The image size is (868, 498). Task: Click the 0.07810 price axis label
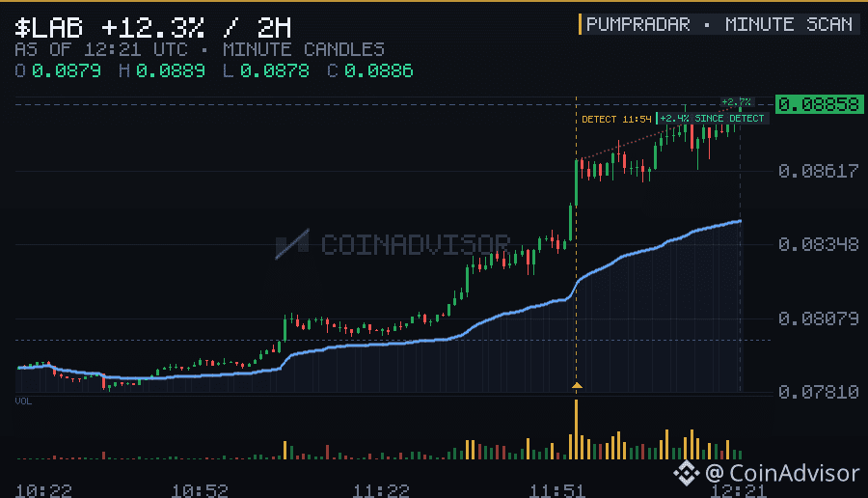coord(818,392)
